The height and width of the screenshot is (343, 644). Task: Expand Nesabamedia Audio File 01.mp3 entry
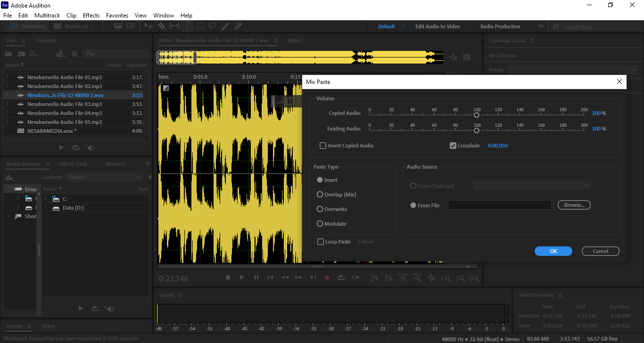[x=7, y=77]
